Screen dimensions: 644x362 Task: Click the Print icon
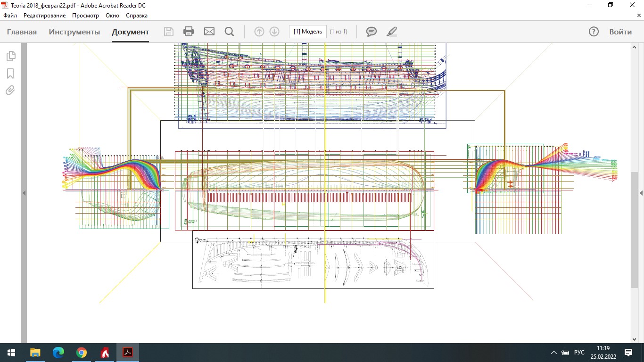pos(189,32)
